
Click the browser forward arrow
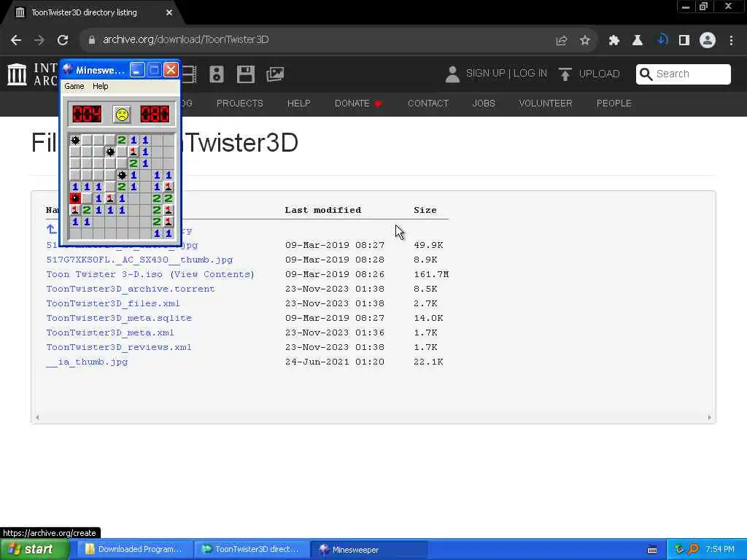click(39, 40)
